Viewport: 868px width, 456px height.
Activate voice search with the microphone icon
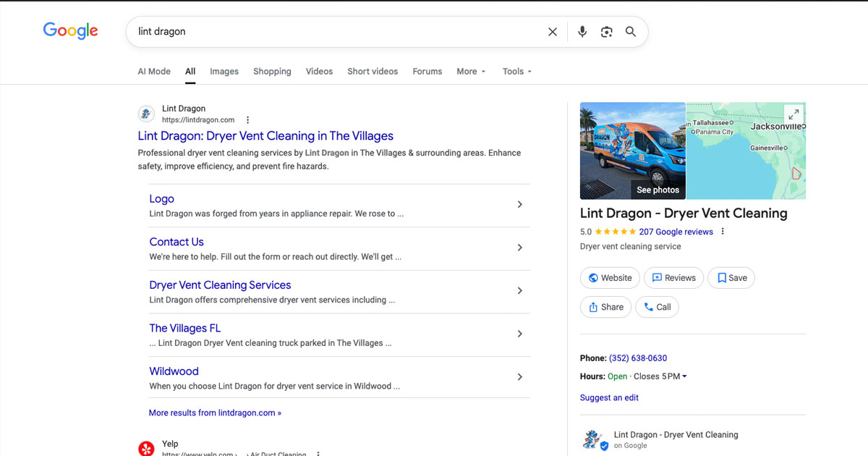pyautogui.click(x=582, y=31)
